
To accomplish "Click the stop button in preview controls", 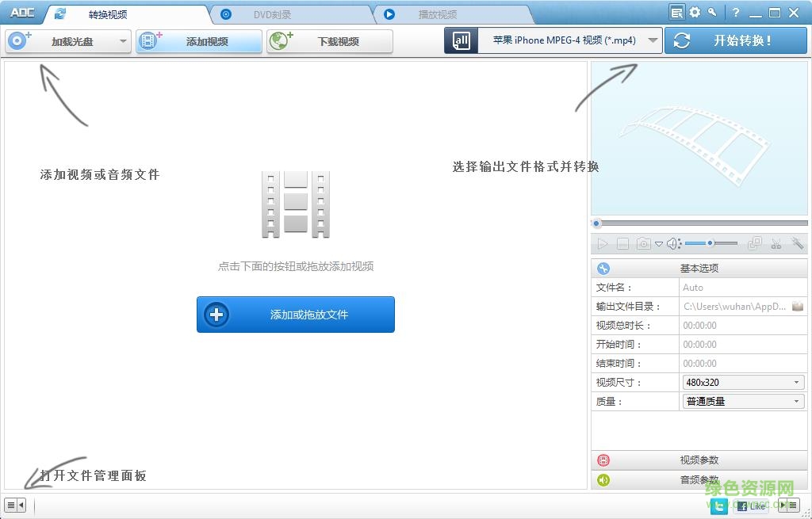I will [622, 243].
